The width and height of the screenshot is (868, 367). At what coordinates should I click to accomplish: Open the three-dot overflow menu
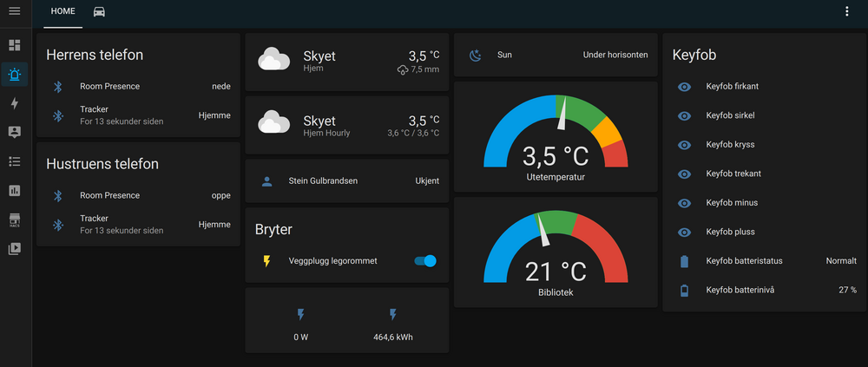point(847,11)
